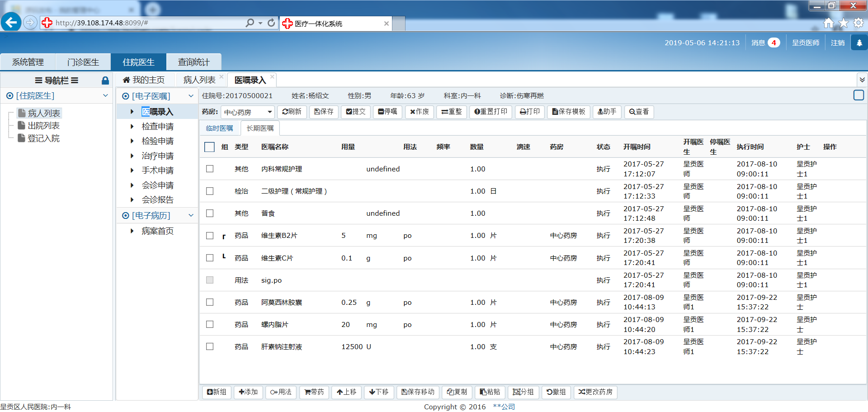Click the 保存 save toolbar button
Screen dimensions: 868x412
(x=324, y=112)
